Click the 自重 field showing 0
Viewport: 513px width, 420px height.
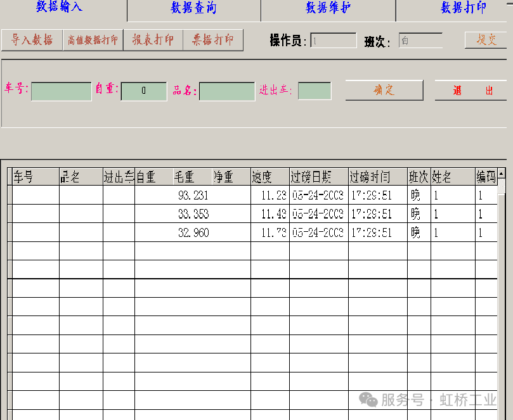(144, 91)
